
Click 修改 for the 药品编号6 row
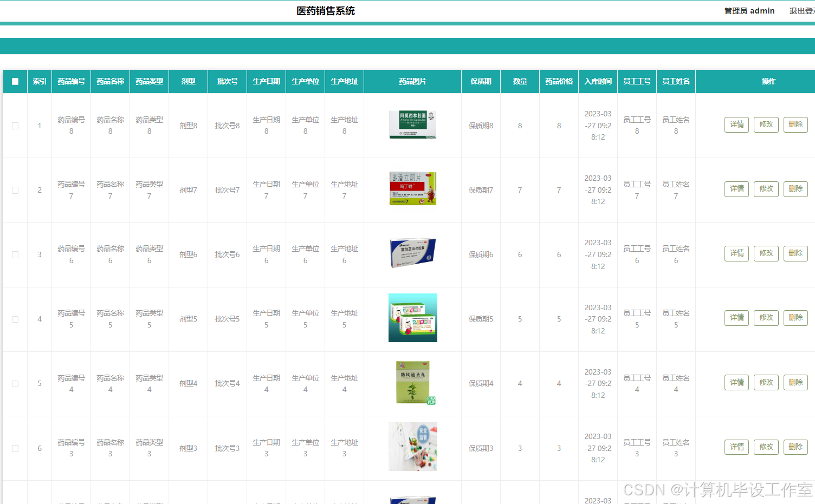pos(766,253)
